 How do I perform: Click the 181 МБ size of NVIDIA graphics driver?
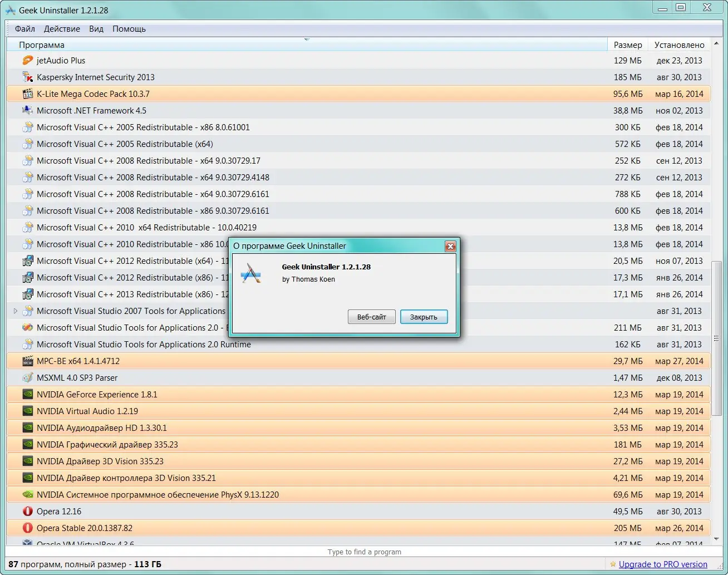pyautogui.click(x=628, y=444)
